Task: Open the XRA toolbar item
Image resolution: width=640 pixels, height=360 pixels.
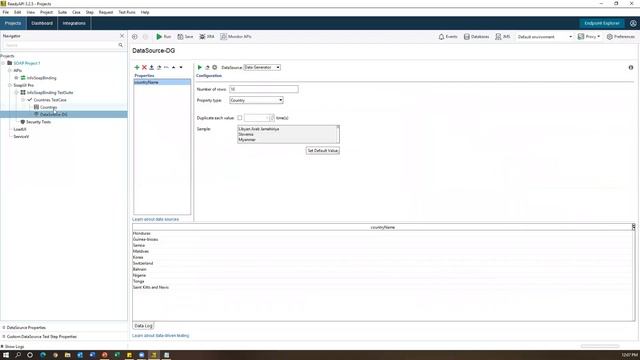Action: tap(207, 37)
